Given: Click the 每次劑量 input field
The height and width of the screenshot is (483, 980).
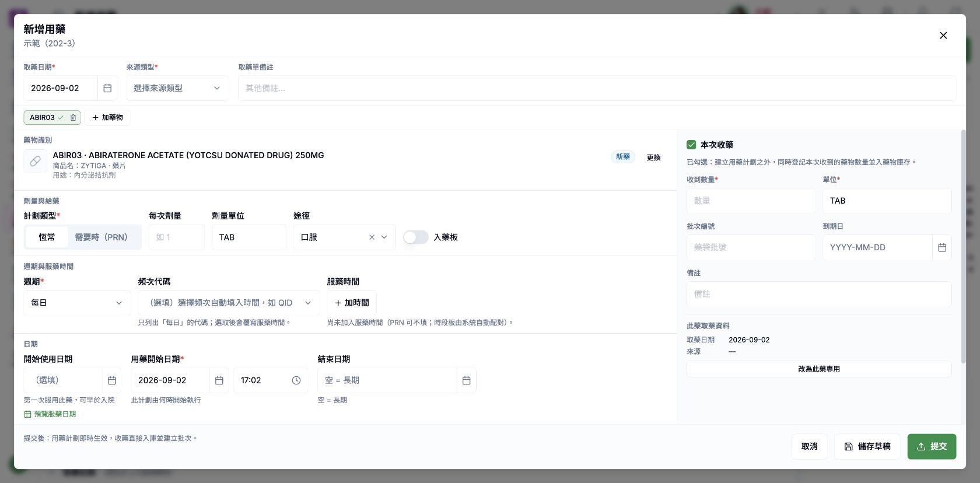Looking at the screenshot, I should (177, 237).
